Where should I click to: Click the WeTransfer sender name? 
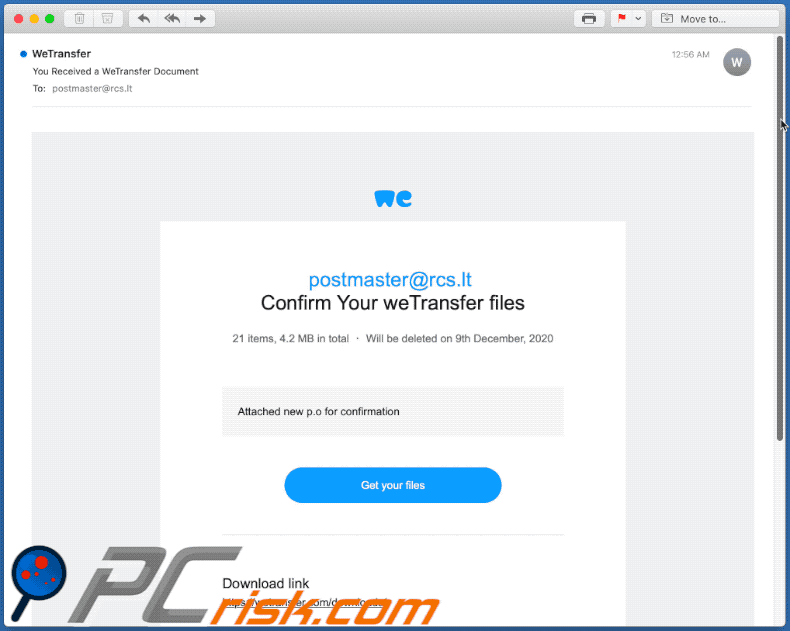[x=61, y=53]
